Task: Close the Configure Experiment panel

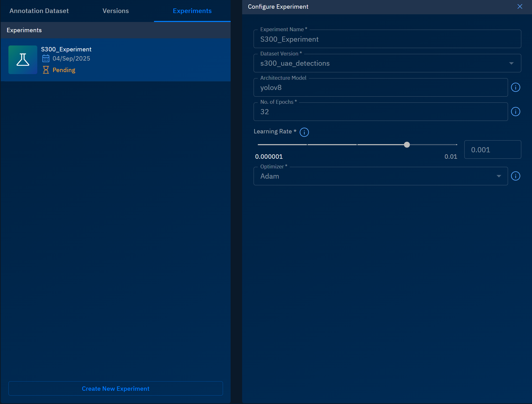Action: [x=520, y=7]
